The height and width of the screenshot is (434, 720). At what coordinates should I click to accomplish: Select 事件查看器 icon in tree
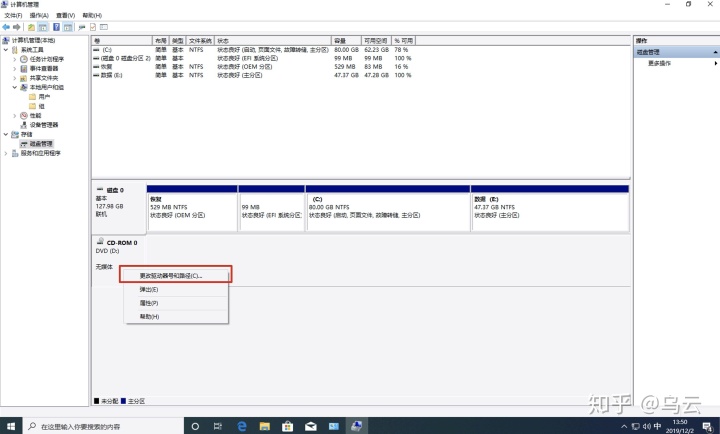[24, 68]
